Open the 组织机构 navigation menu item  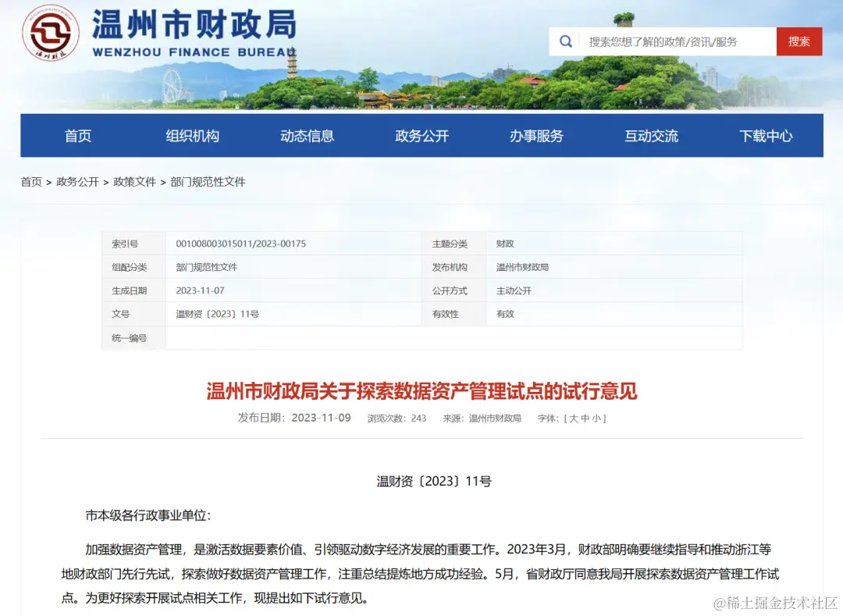tap(192, 135)
